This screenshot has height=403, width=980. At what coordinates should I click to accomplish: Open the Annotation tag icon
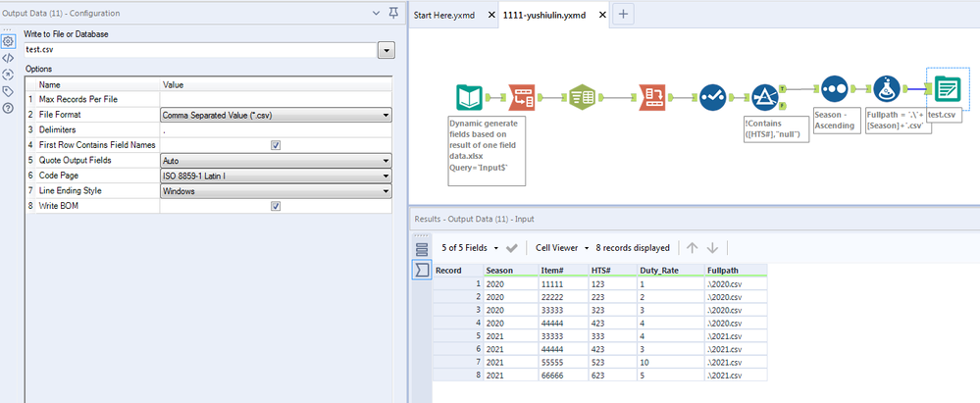(8, 91)
